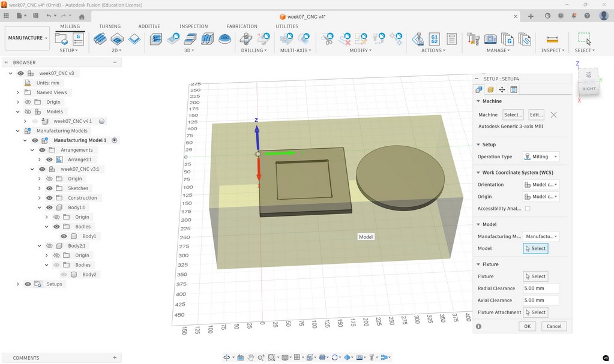Screen dimensions: 614x364
Task: Toggle visibility of the Sketches folder
Action: pyautogui.click(x=49, y=188)
